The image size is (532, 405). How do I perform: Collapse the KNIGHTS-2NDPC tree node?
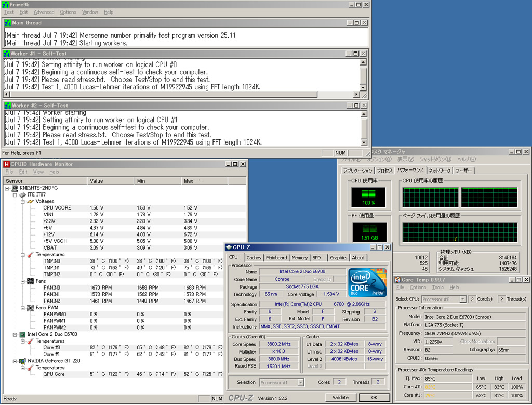7,188
